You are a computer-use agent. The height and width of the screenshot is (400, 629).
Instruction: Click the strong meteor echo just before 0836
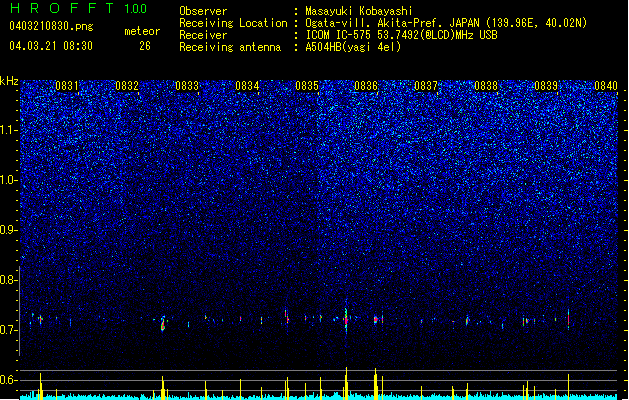346,320
